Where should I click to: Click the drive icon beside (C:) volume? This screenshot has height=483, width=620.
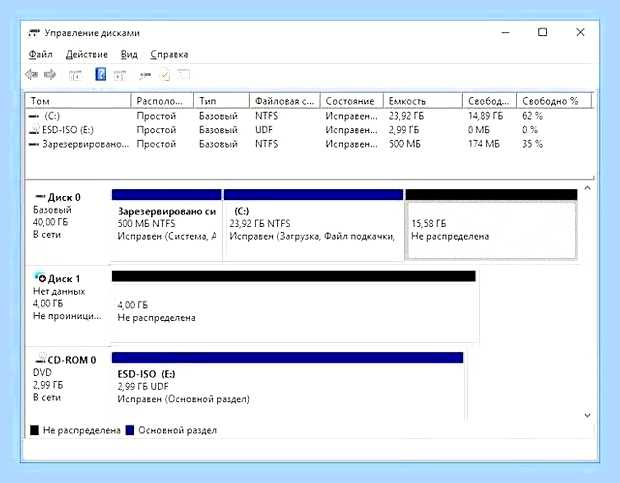(34, 116)
